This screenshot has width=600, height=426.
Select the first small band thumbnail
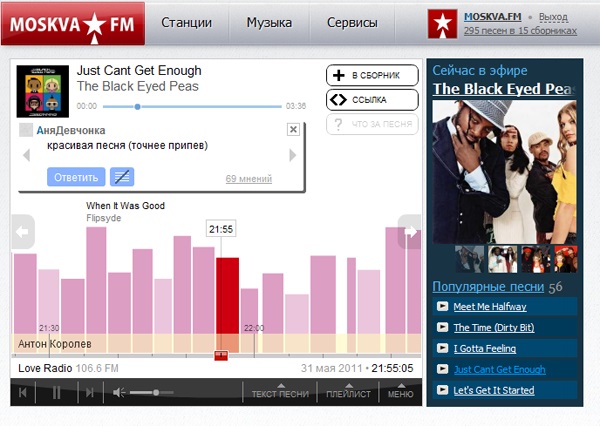point(469,259)
